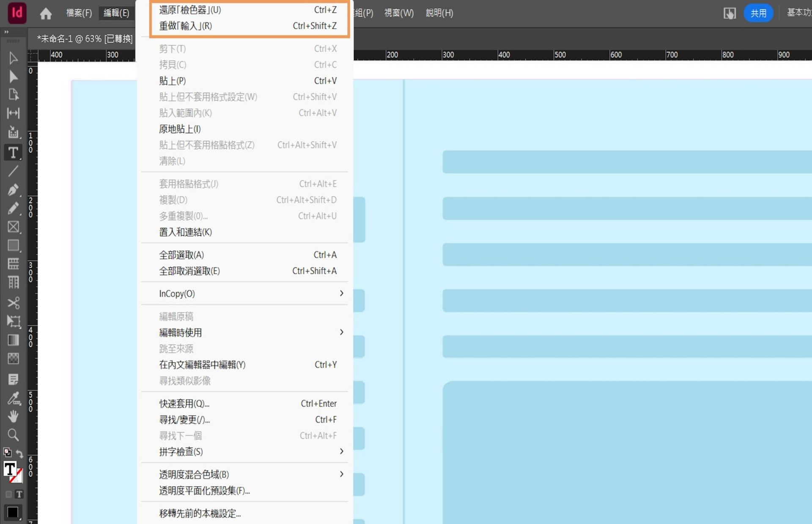Select the Pen tool
812x524 pixels.
point(13,190)
